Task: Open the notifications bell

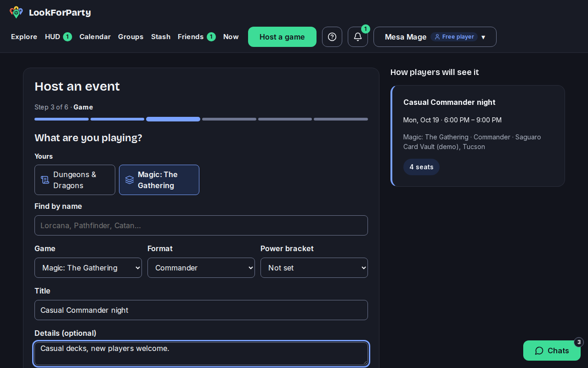Action: coord(358,37)
